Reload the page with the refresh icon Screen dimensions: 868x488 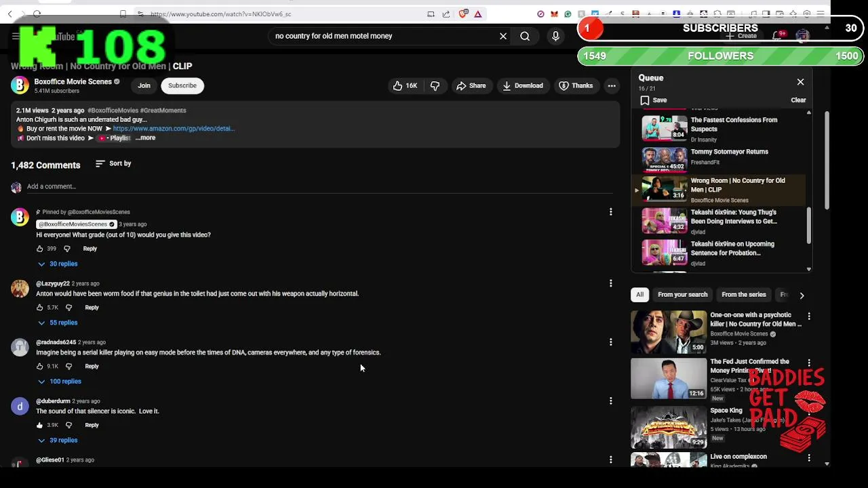coord(37,14)
